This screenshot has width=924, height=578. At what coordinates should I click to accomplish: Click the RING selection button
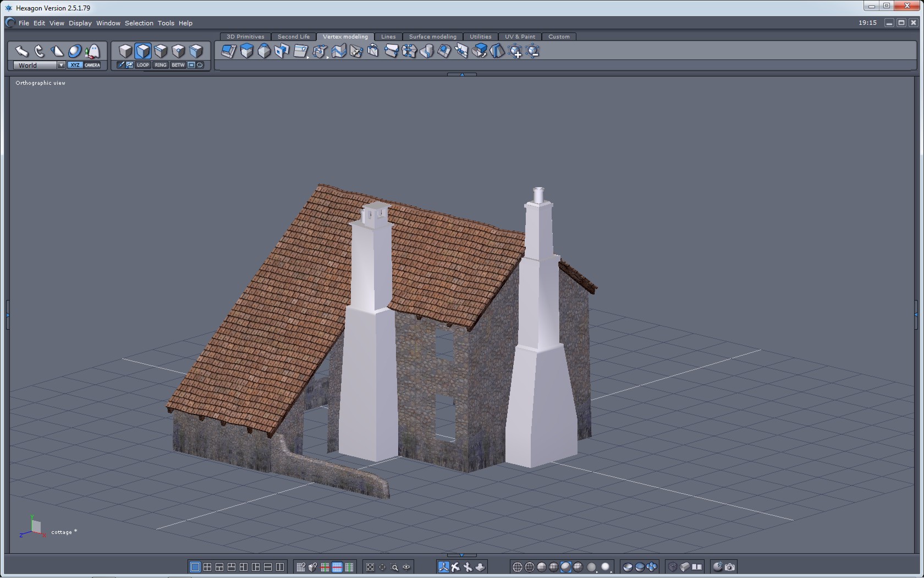[161, 65]
